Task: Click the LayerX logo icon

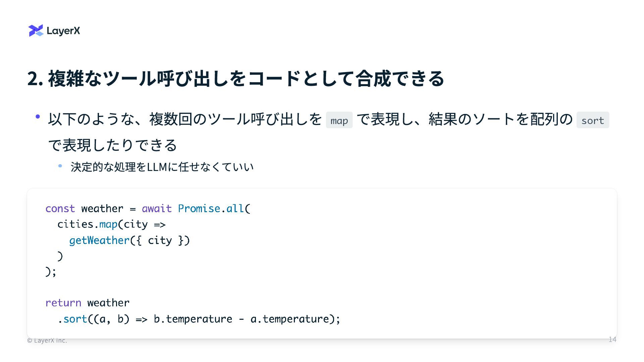Action: [x=36, y=31]
